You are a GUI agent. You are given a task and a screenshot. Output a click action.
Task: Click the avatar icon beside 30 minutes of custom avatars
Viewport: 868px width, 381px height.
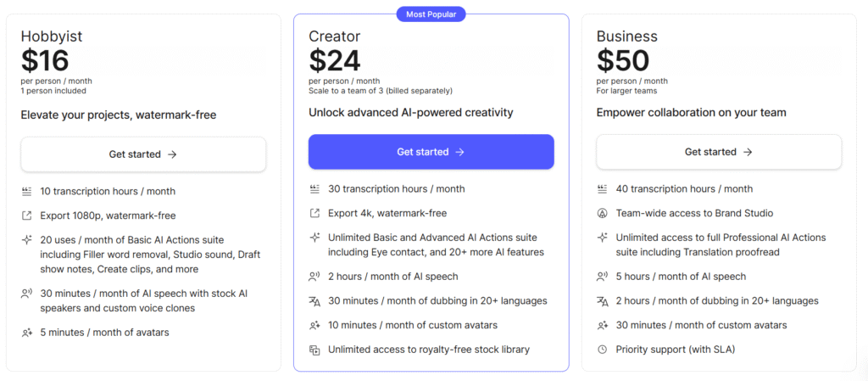(x=603, y=326)
